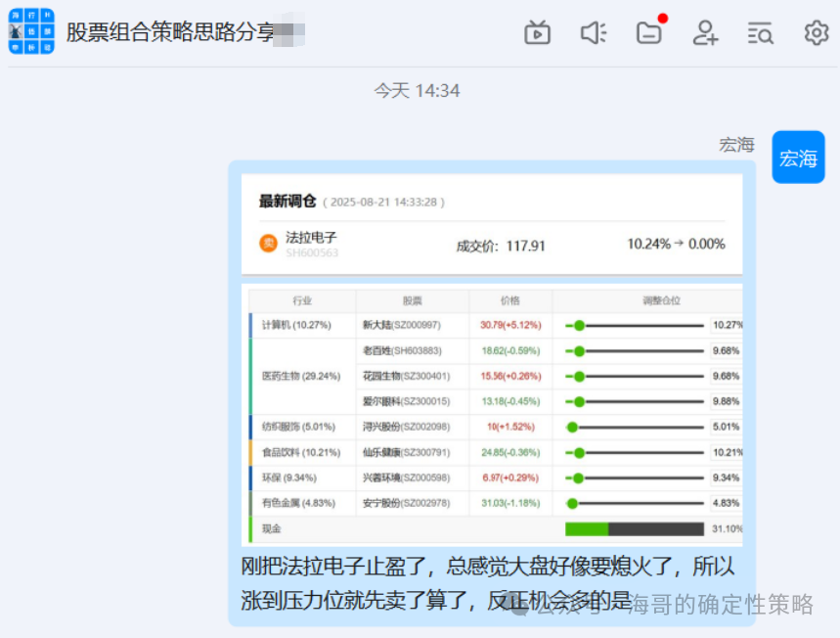Click the 现金 row label
Viewport: 840px width, 638px height.
(x=271, y=529)
